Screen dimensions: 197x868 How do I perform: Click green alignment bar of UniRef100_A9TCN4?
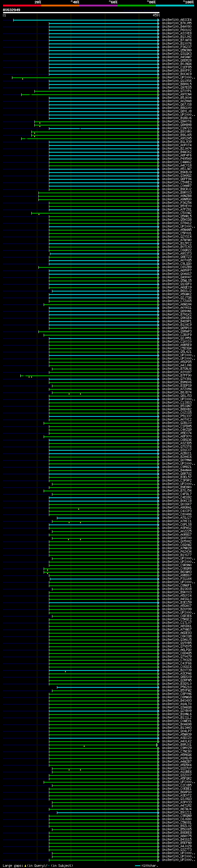90,95
